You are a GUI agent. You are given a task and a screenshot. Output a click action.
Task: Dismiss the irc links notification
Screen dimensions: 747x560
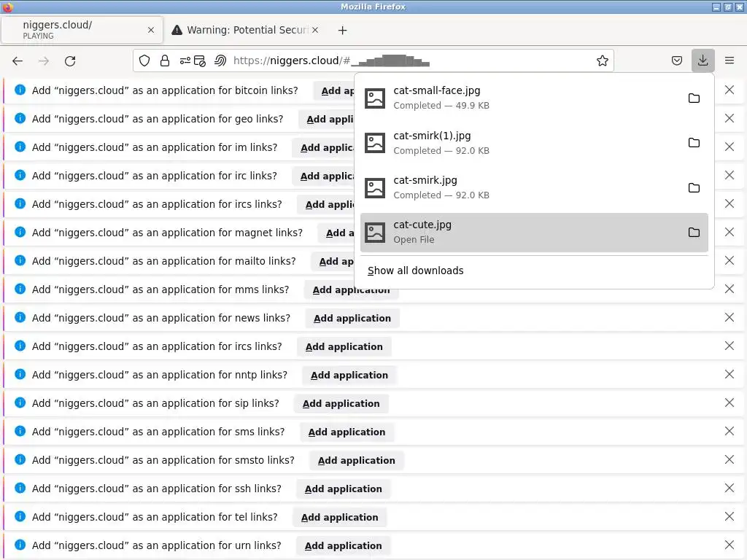pyautogui.click(x=729, y=175)
